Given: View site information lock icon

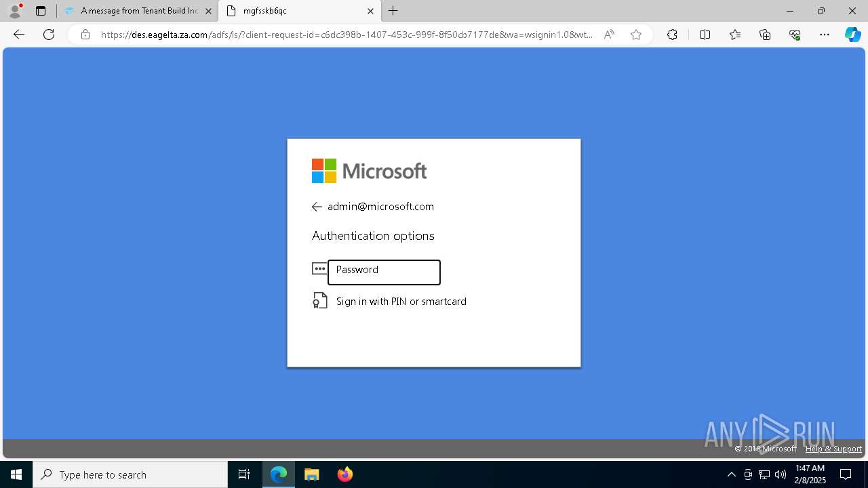Looking at the screenshot, I should coord(85,35).
